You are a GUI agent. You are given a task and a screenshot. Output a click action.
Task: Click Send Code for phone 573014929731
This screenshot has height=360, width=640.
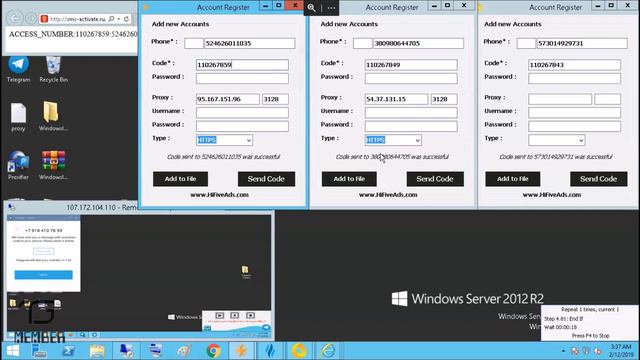coord(599,179)
